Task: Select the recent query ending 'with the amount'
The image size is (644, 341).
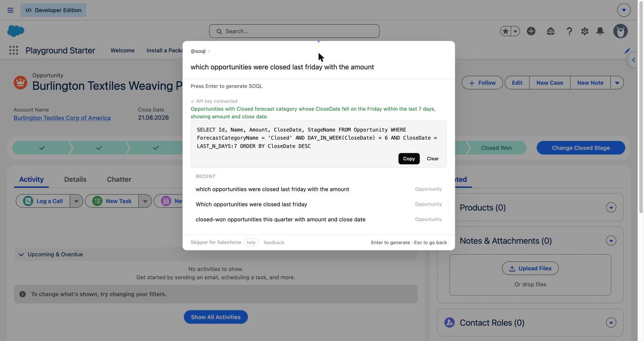Action: tap(319, 189)
